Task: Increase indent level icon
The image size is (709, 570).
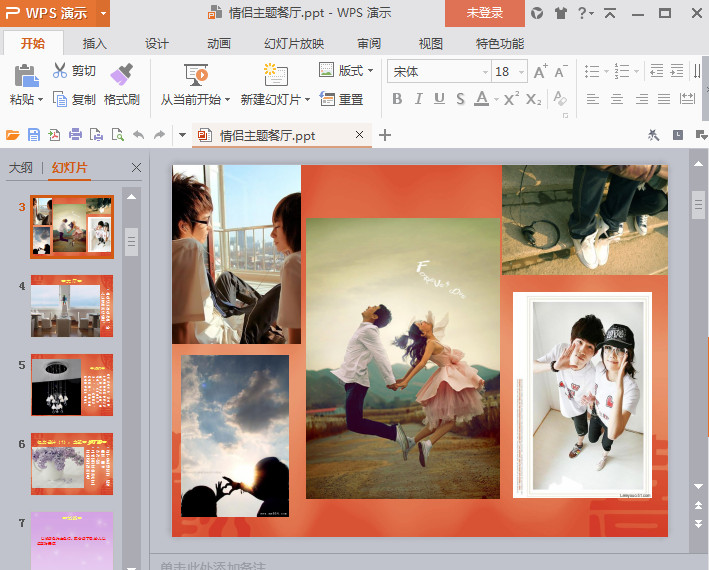Action: pos(676,71)
